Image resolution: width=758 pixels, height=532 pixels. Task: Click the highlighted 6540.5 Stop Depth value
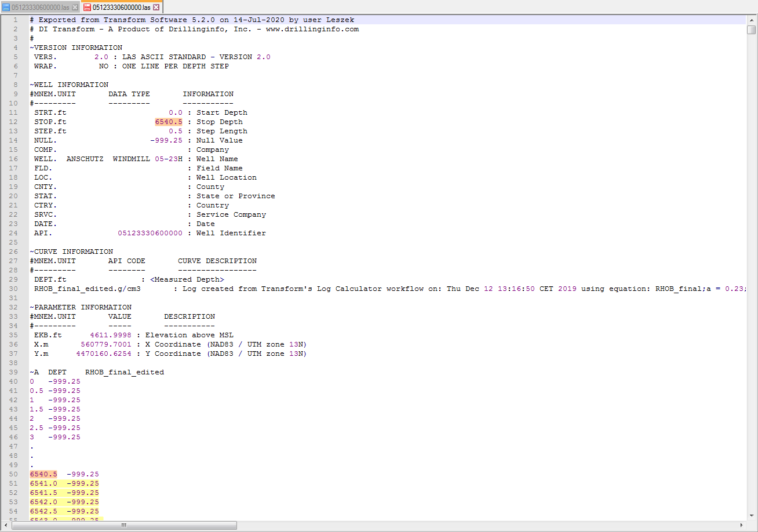[x=168, y=121]
